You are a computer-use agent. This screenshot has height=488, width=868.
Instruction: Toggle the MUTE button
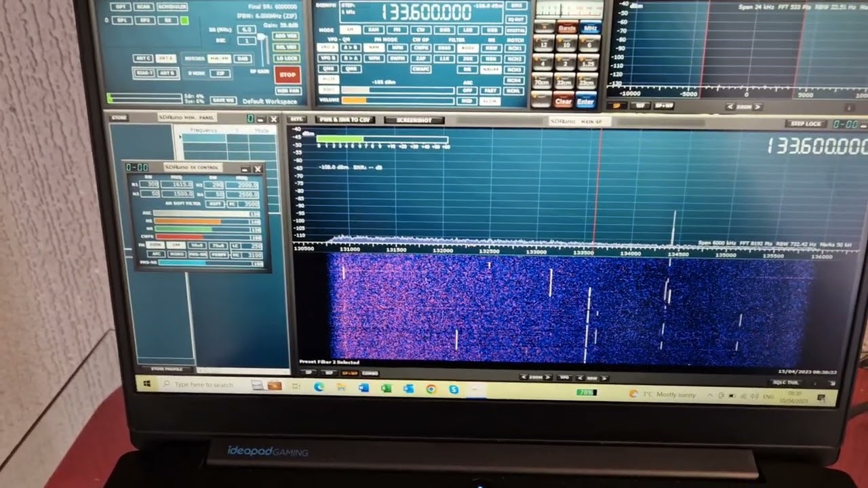pyautogui.click(x=328, y=79)
